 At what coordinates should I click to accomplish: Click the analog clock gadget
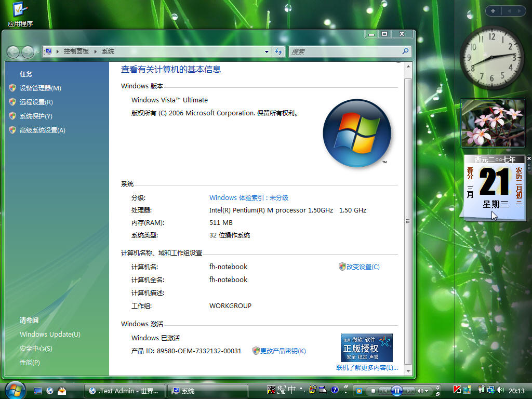coord(491,58)
